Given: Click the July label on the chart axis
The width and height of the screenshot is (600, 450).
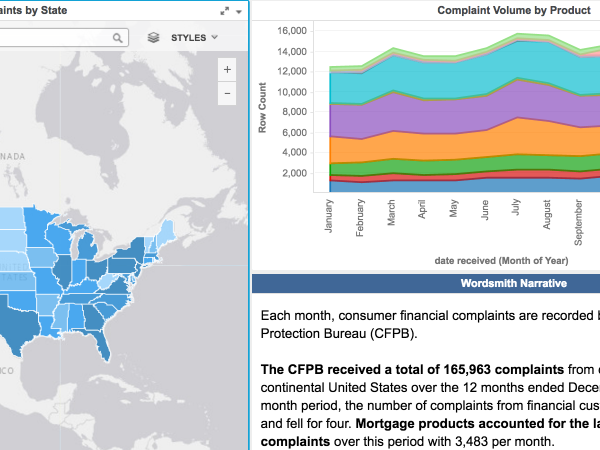Looking at the screenshot, I should coord(516,207).
